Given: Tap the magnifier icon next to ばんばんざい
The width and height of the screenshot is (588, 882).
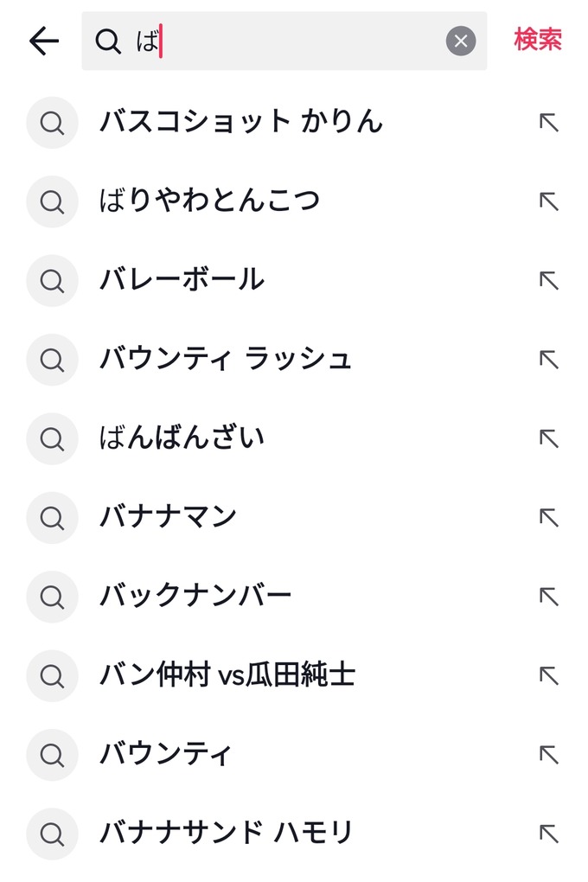Looking at the screenshot, I should (52, 438).
